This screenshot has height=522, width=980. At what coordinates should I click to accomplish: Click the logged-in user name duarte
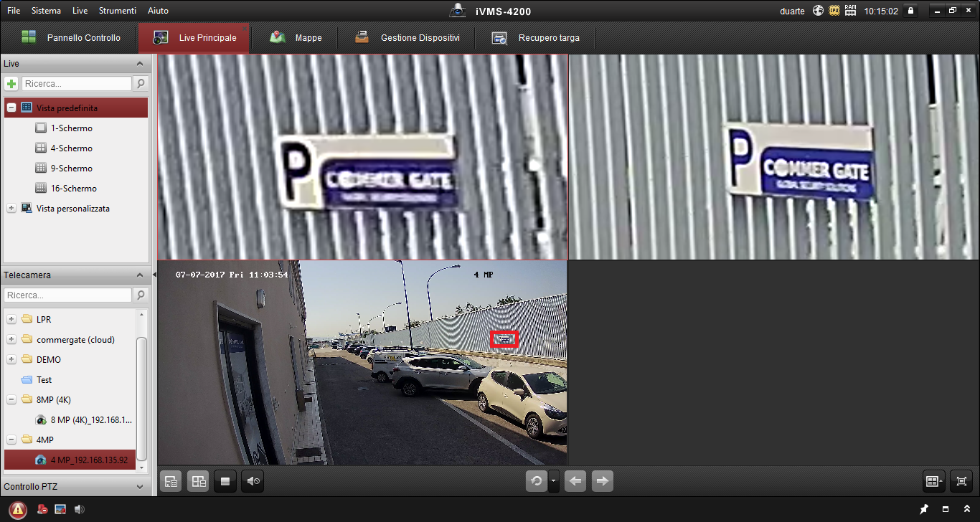coord(792,11)
